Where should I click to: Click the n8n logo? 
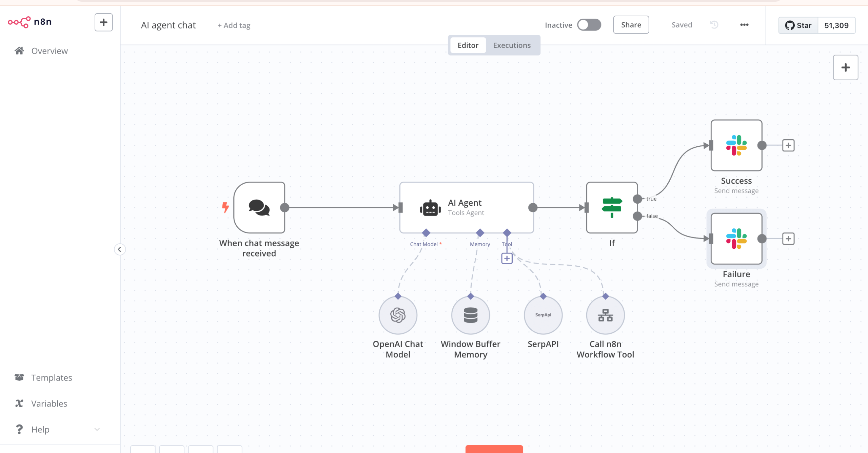coord(30,22)
